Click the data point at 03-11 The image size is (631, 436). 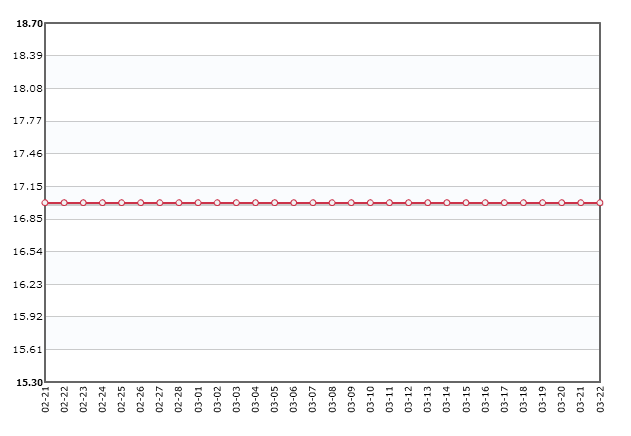coord(390,203)
